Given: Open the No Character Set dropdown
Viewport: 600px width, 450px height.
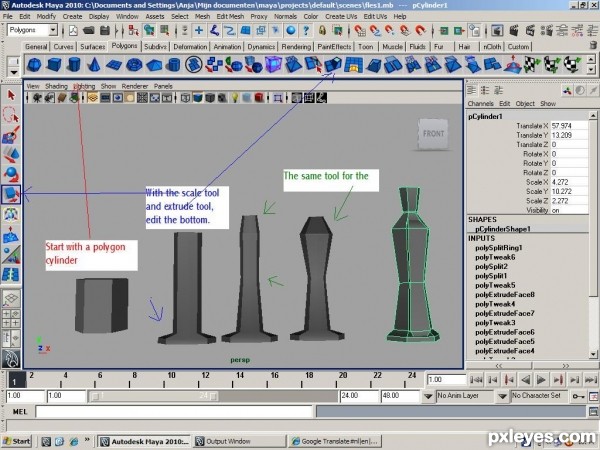Looking at the screenshot, I should pyautogui.click(x=503, y=396).
